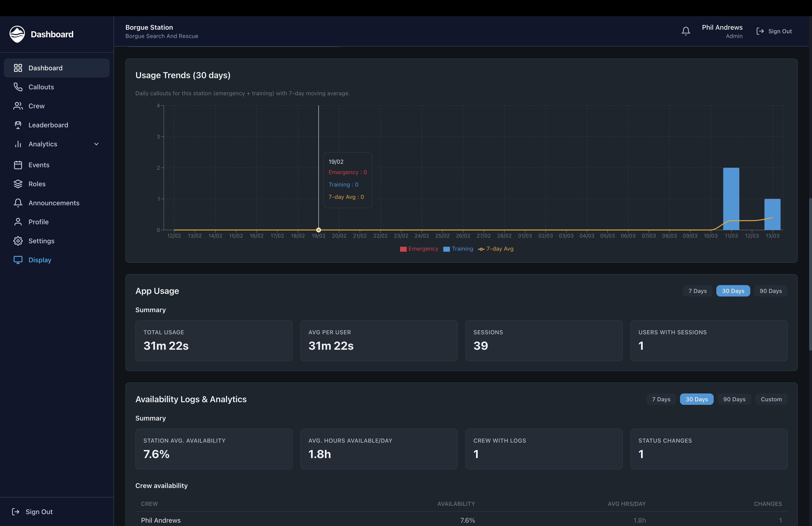The image size is (812, 526).
Task: Click the Announcements bell icon in sidebar
Action: coord(18,203)
